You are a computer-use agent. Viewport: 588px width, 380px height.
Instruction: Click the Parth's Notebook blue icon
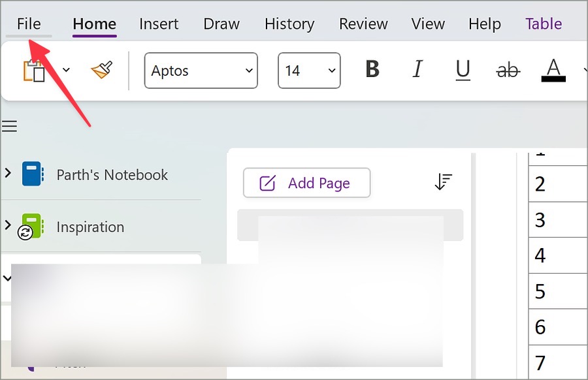click(x=32, y=174)
